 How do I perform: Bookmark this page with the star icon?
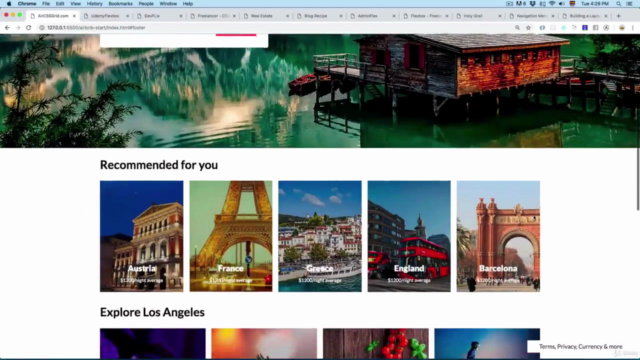[x=529, y=28]
